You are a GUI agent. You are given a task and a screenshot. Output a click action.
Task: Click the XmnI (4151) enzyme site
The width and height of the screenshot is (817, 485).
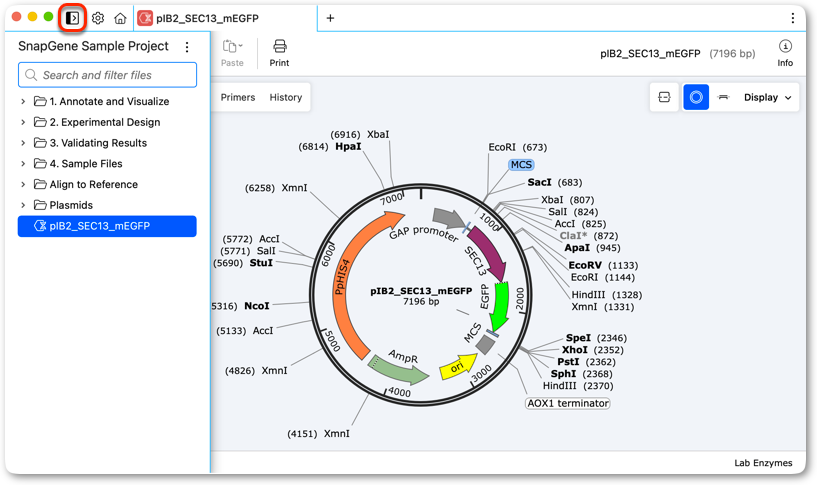(x=318, y=433)
